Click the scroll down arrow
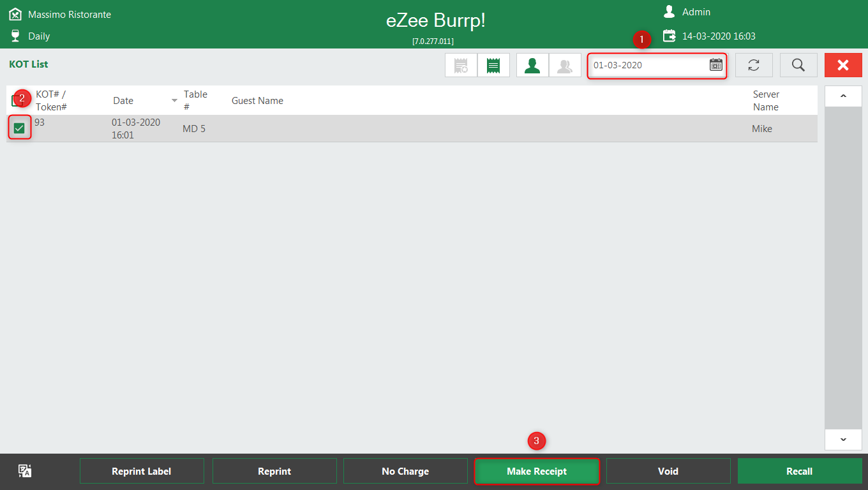Viewport: 868px width, 490px height. (843, 440)
